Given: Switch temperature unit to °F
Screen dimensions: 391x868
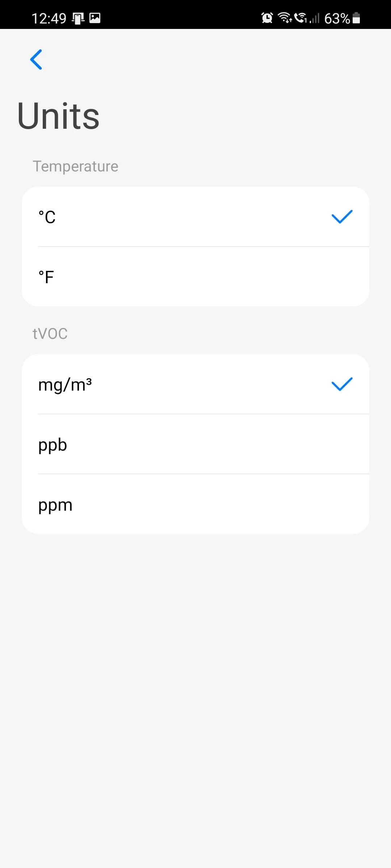Looking at the screenshot, I should pos(195,277).
